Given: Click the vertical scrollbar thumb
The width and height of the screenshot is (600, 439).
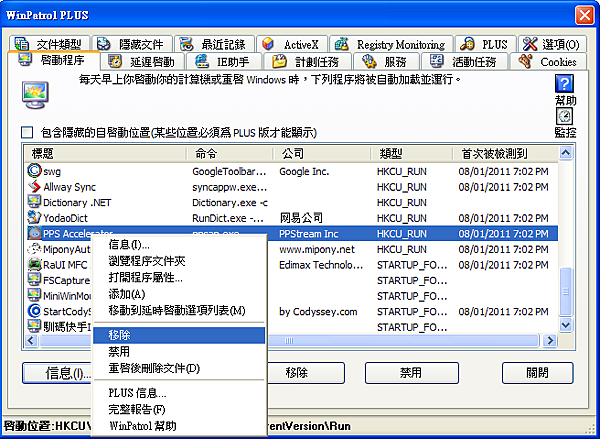Looking at the screenshot, I should pyautogui.click(x=566, y=292).
